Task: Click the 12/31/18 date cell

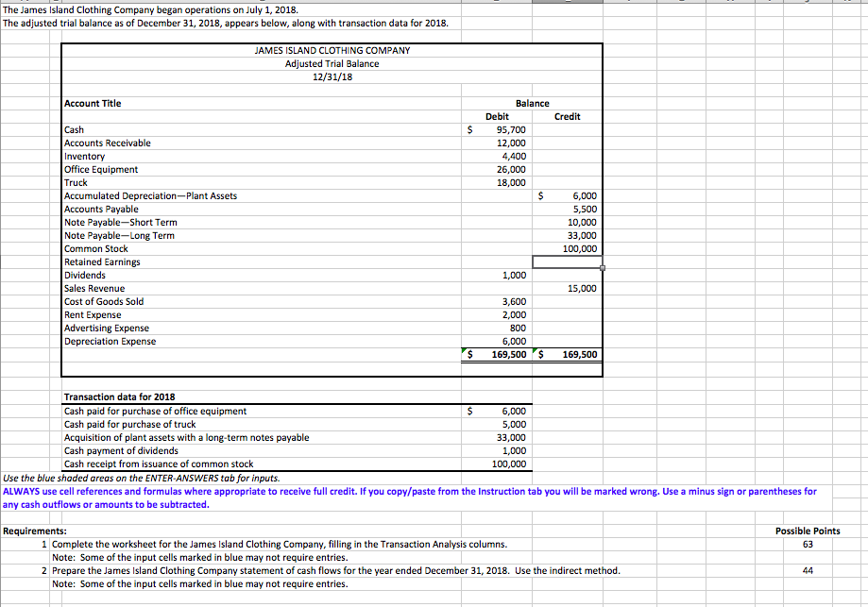Action: [x=332, y=76]
